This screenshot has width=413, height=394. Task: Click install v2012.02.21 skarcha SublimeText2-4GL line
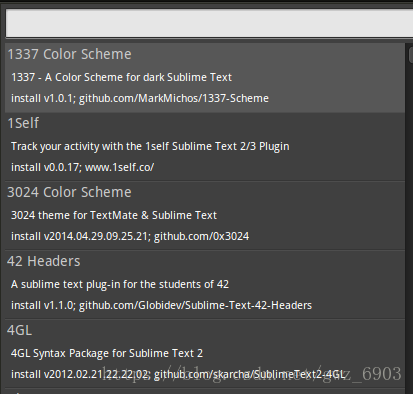pyautogui.click(x=178, y=374)
